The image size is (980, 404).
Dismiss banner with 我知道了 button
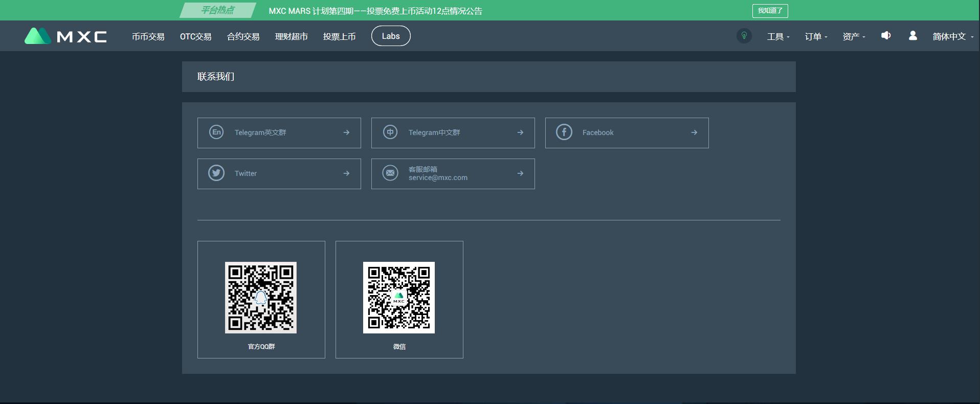pos(770,11)
